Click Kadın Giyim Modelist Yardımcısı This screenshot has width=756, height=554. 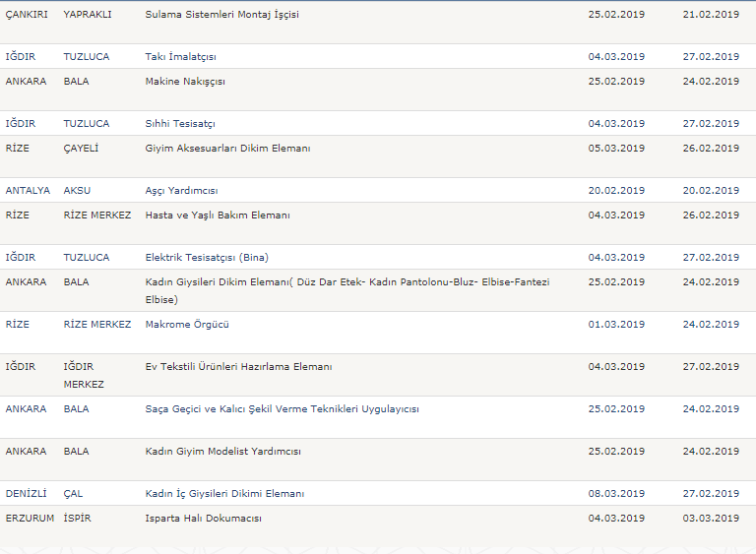tap(222, 452)
